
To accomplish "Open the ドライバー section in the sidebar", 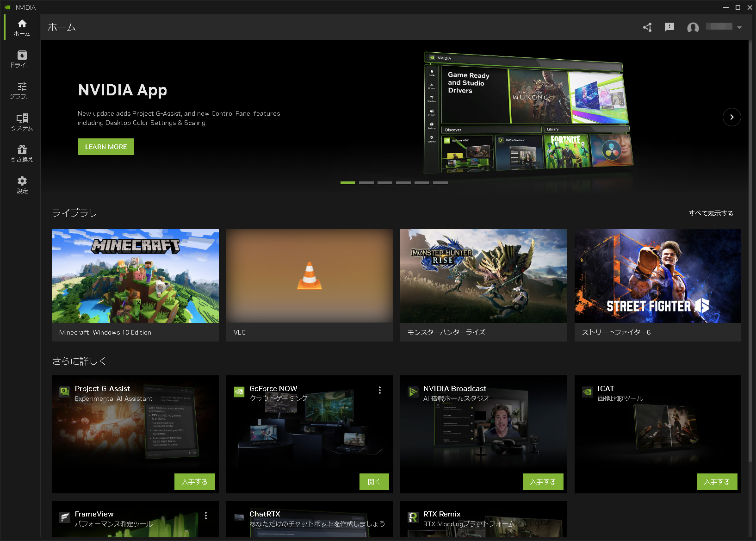I will (x=21, y=58).
